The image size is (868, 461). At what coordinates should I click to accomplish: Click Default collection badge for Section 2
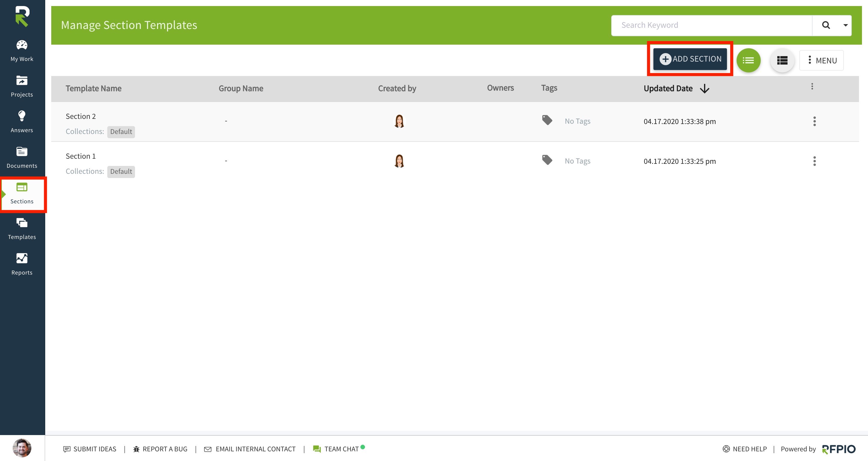(x=121, y=132)
